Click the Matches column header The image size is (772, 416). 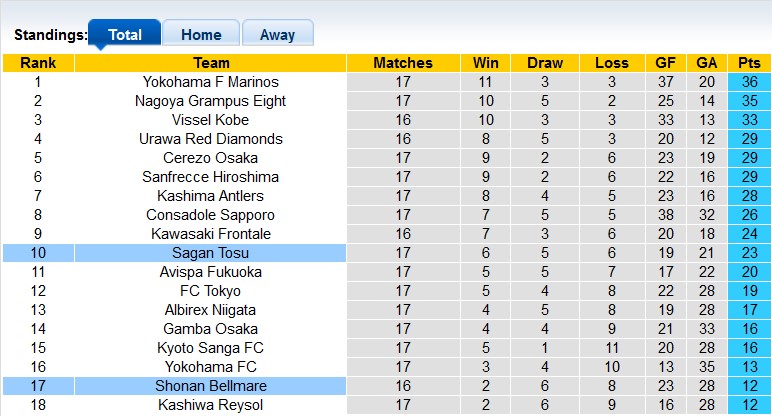(403, 63)
